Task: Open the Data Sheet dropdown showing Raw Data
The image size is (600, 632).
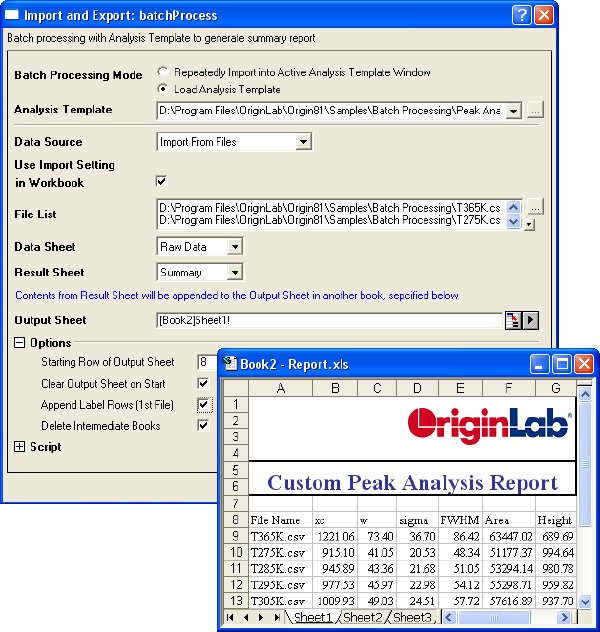Action: pyautogui.click(x=235, y=246)
